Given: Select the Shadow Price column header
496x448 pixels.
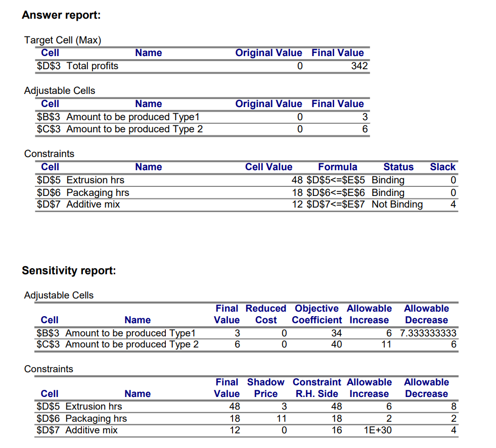Looking at the screenshot, I should pyautogui.click(x=266, y=388).
